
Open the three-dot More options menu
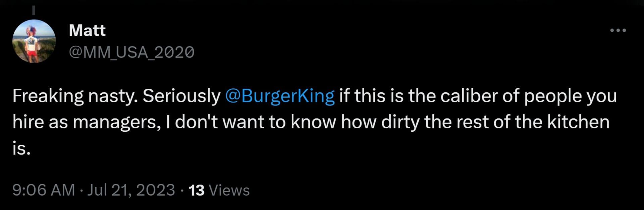[x=618, y=30]
